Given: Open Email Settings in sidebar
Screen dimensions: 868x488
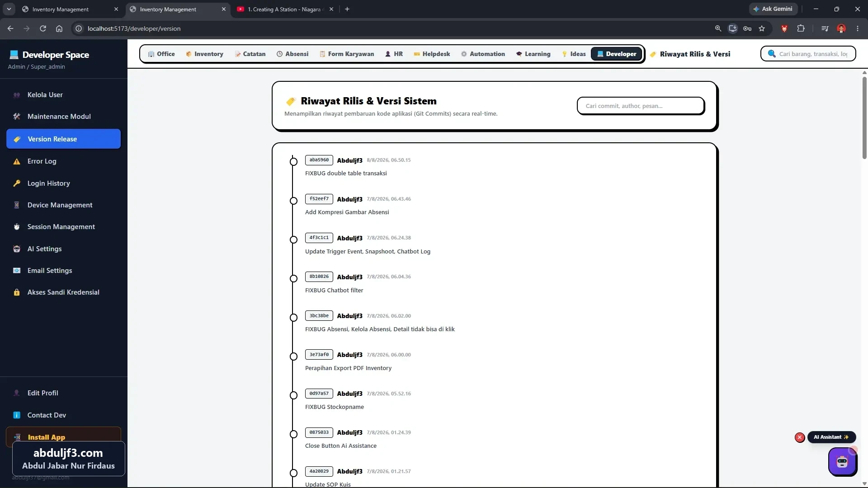Looking at the screenshot, I should pyautogui.click(x=63, y=271).
